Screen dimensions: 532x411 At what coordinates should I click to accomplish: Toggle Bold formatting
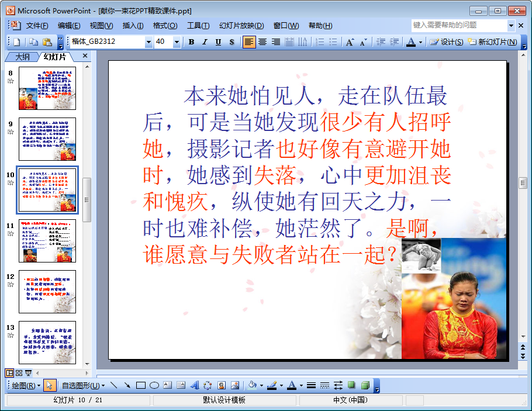191,42
